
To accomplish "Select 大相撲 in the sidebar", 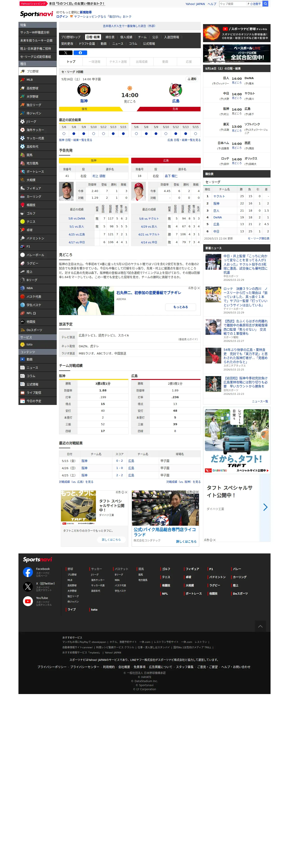I will 37,180.
